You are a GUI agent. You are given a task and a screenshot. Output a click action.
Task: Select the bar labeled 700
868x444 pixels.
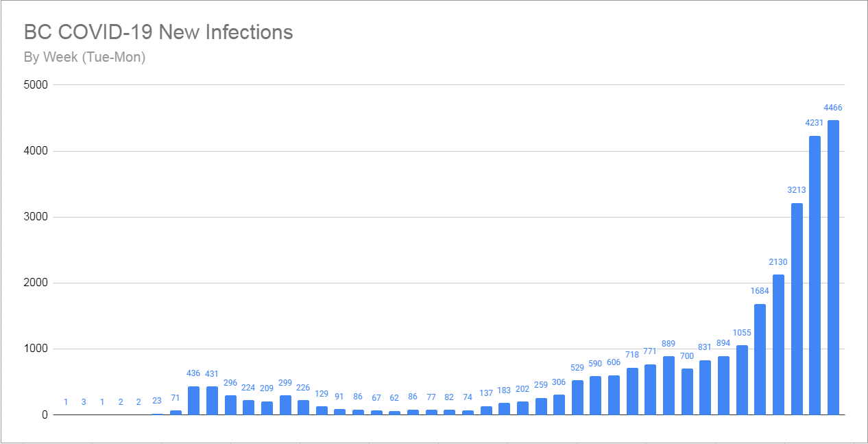coord(687,392)
